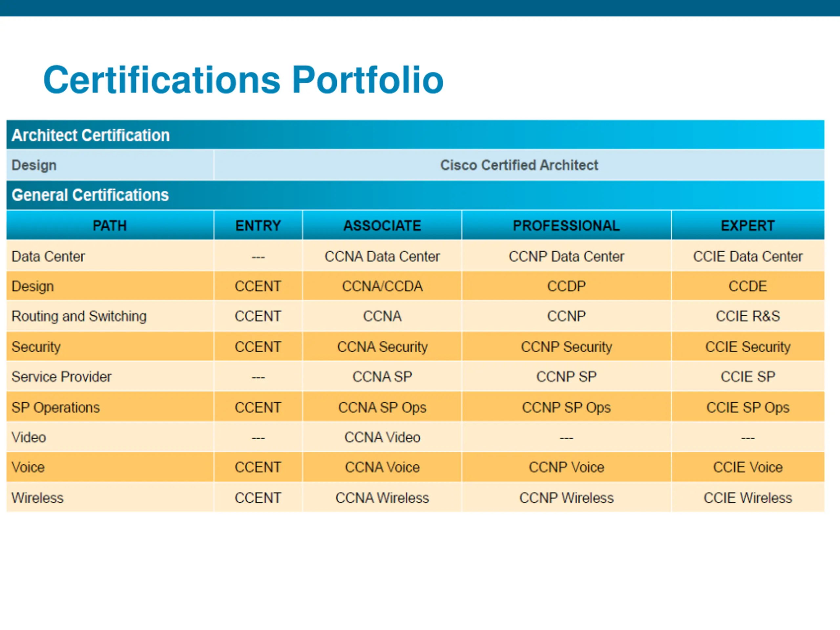Click 'CCNP Security' cell
Screen dimensions: 840x630
click(566, 346)
